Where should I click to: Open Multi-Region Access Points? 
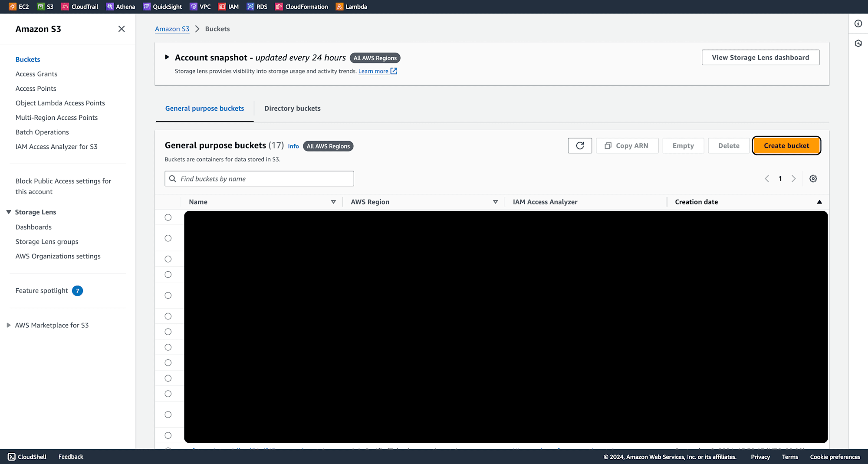pos(56,118)
